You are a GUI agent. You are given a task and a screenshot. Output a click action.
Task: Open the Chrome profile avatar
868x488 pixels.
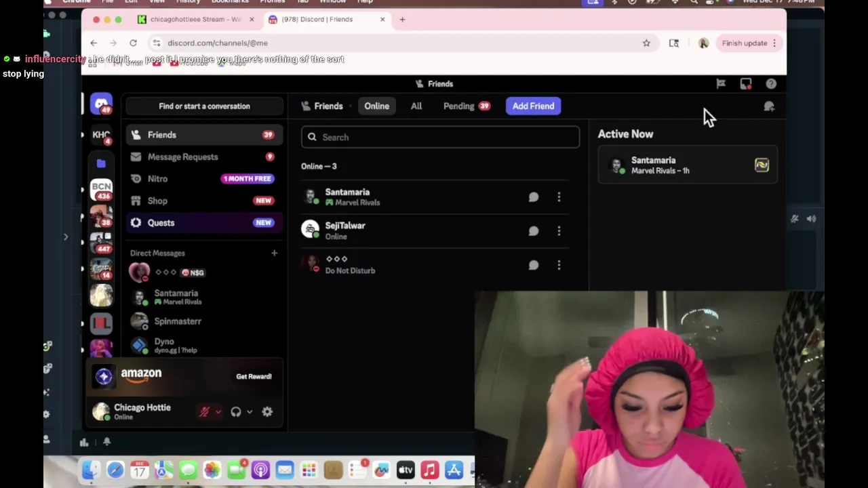pos(703,43)
